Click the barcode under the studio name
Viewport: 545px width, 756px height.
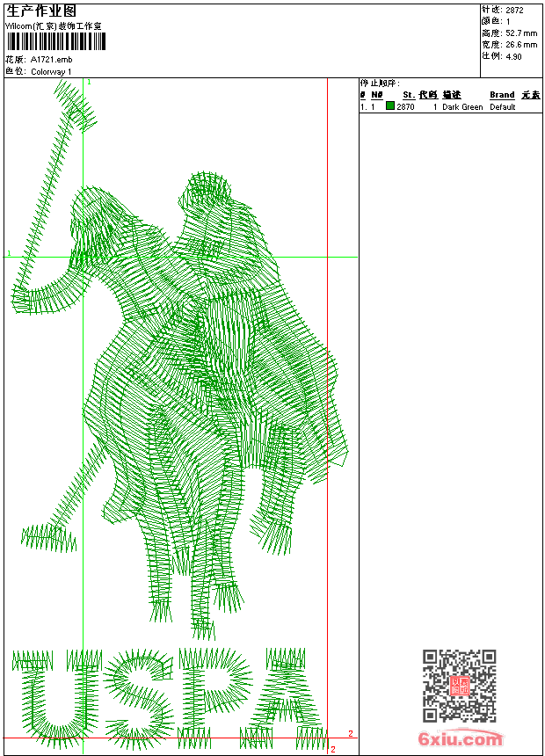[x=56, y=41]
